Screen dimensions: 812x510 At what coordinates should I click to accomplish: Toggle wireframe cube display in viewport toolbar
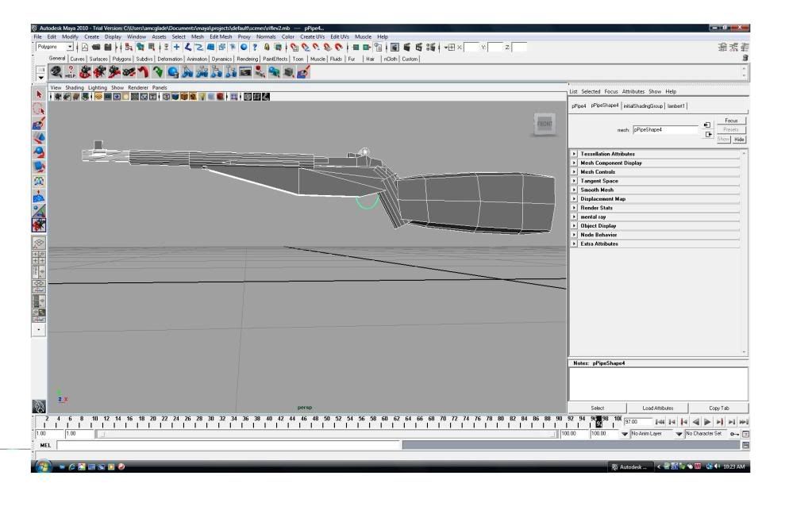coord(166,97)
